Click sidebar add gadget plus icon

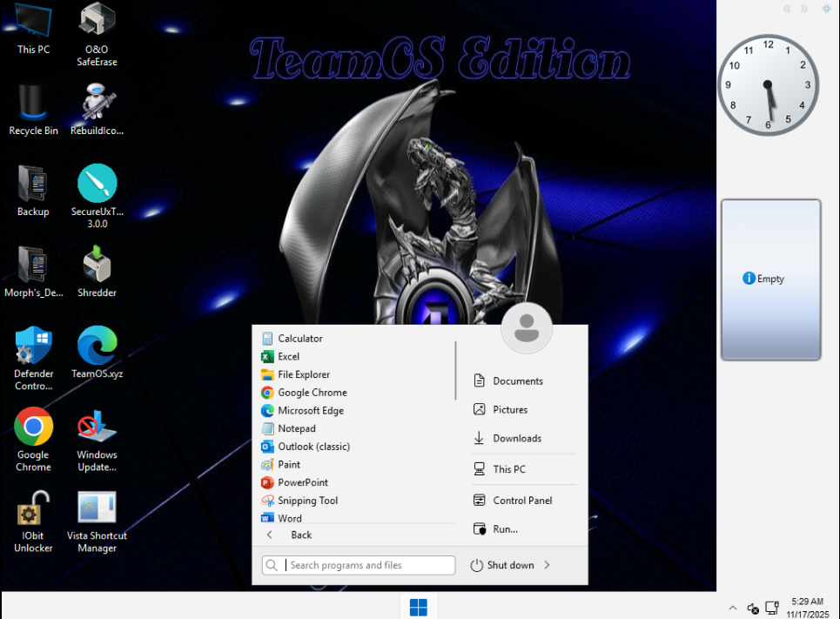coord(827,9)
